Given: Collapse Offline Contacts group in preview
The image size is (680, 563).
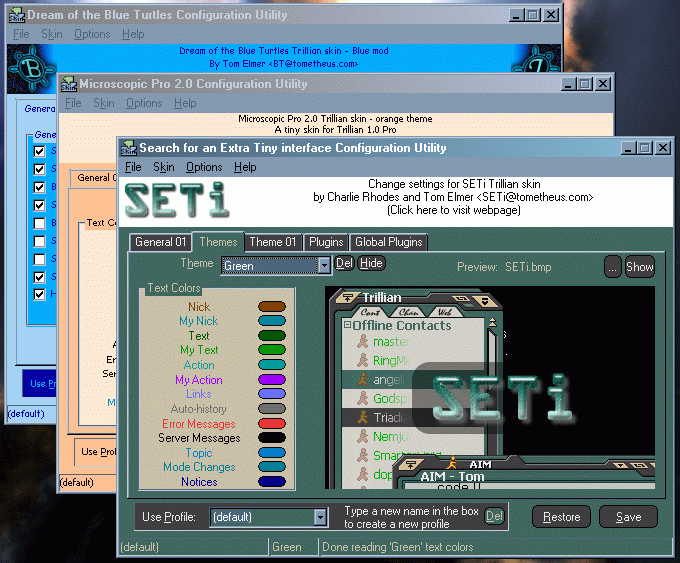Looking at the screenshot, I should tap(347, 324).
